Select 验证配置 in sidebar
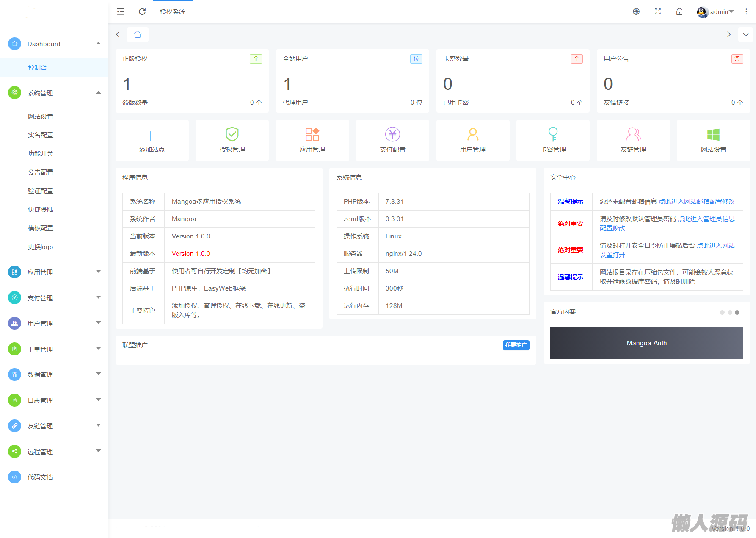The height and width of the screenshot is (538, 756). point(41,191)
